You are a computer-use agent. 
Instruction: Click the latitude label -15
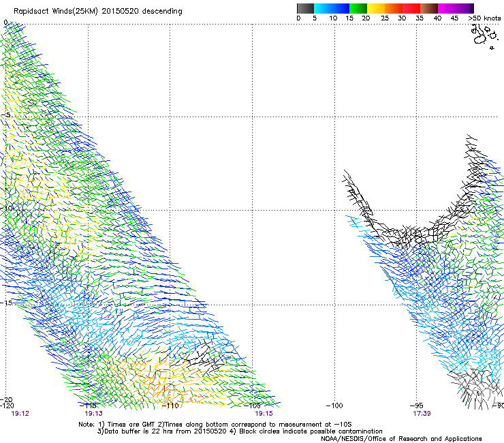tap(6, 303)
